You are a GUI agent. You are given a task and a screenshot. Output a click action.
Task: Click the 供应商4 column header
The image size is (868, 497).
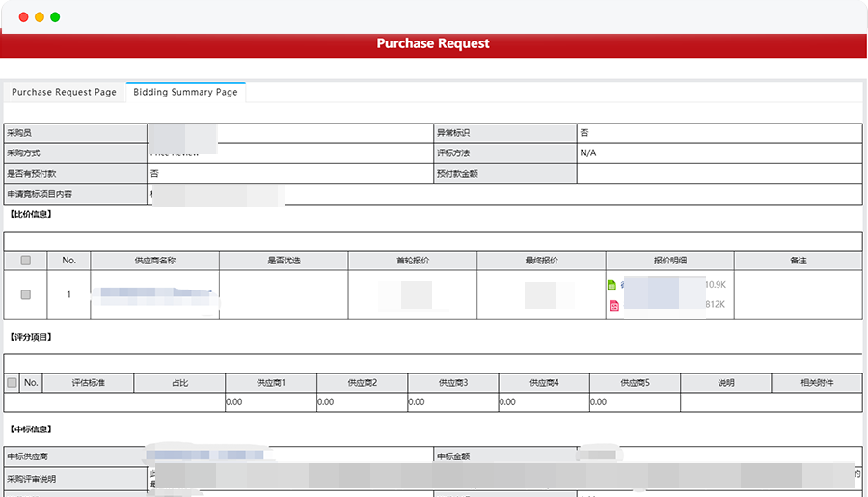pyautogui.click(x=544, y=383)
